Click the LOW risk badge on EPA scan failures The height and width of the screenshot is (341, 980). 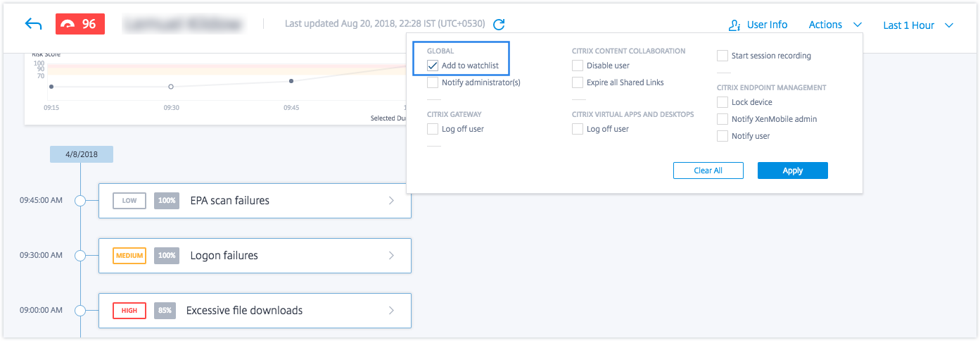tap(129, 201)
